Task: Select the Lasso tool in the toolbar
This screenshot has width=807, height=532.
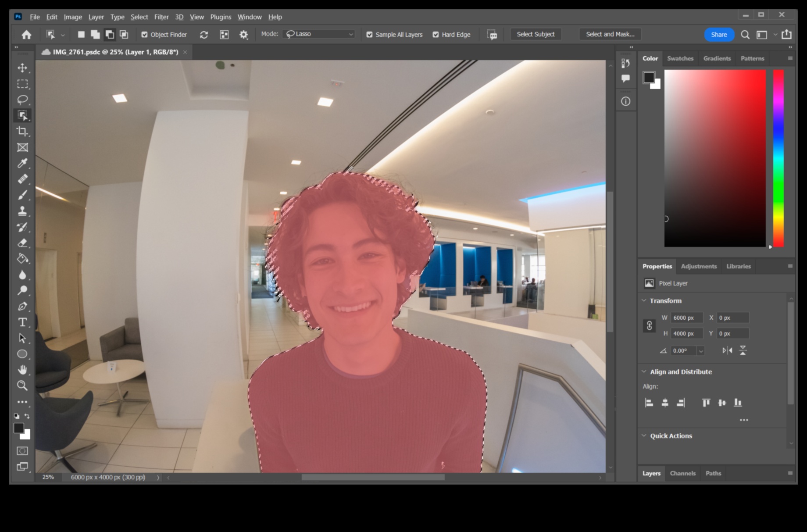Action: click(x=23, y=100)
